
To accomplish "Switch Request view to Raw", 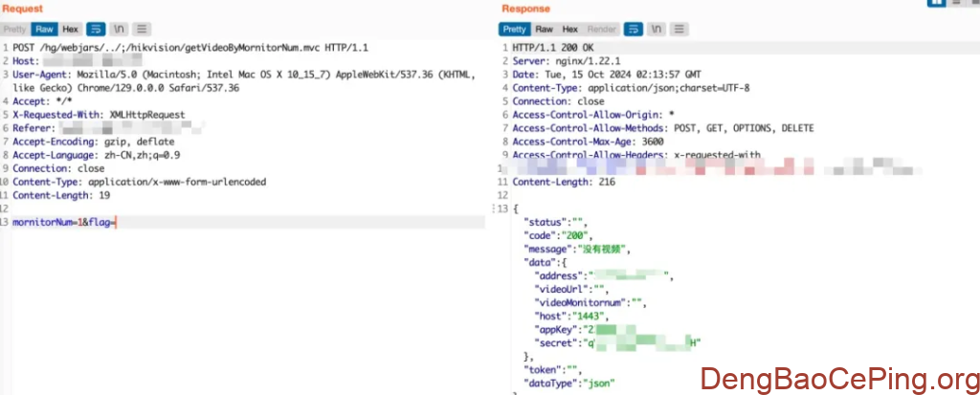I will 44,30.
